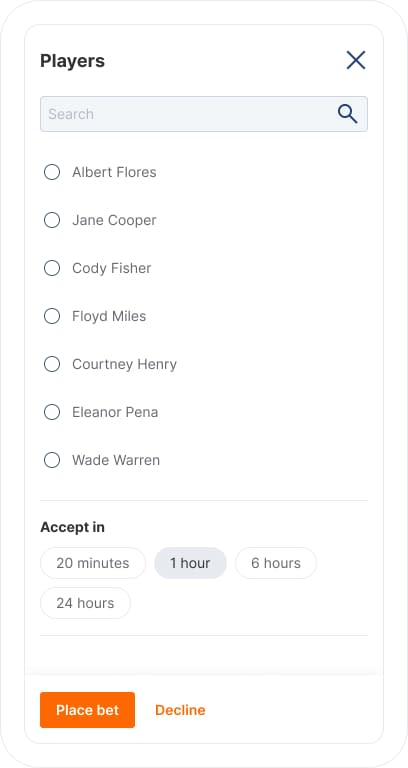
Task: Pick the Floyd Miles radio circle
Action: 52,316
